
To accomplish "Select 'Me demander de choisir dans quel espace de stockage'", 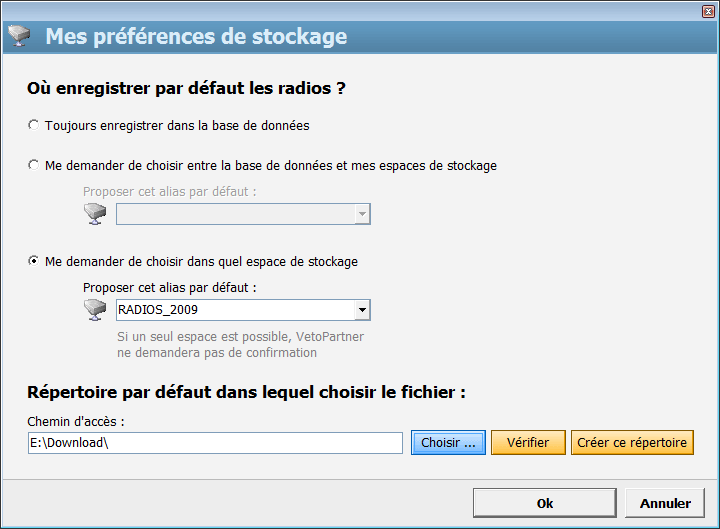I will click(35, 261).
